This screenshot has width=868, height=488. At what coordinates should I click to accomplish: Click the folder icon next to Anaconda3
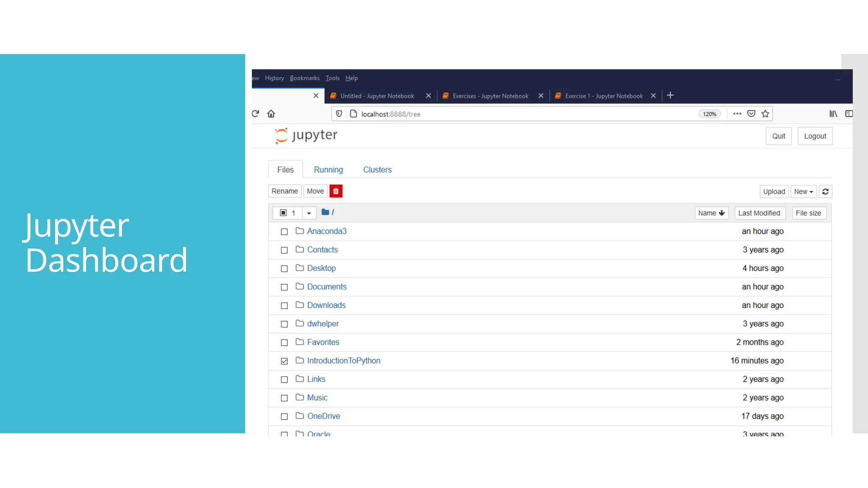pos(300,231)
